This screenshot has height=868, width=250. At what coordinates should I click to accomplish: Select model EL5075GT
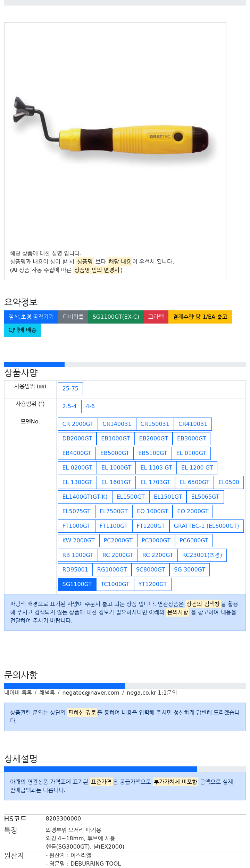coord(76,512)
